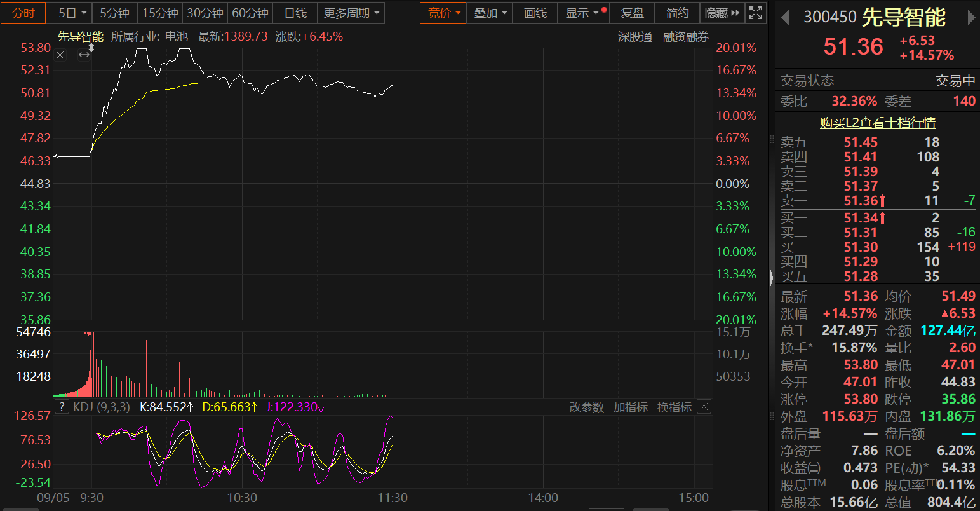The width and height of the screenshot is (980, 511).
Task: Select the 30分钟 period tab
Action: [205, 13]
